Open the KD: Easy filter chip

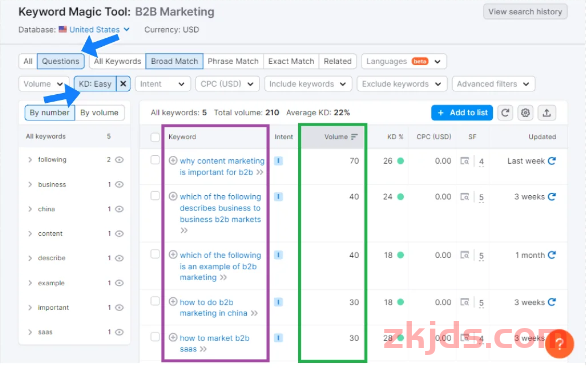[95, 84]
